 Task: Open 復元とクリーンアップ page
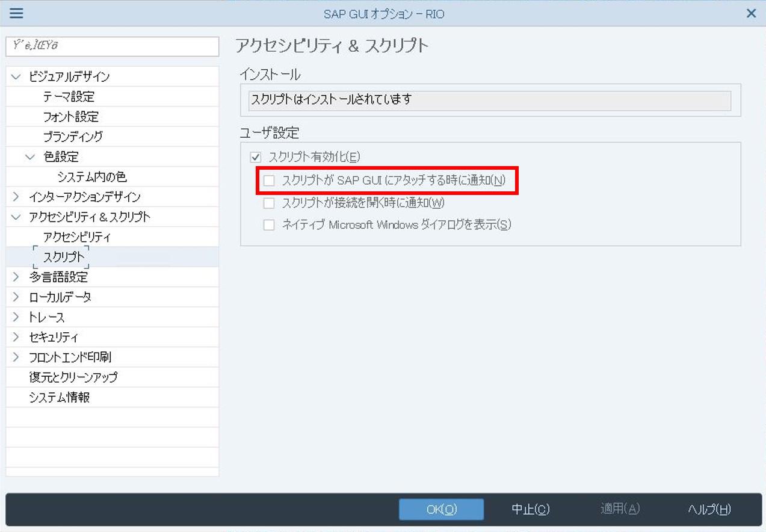(73, 377)
